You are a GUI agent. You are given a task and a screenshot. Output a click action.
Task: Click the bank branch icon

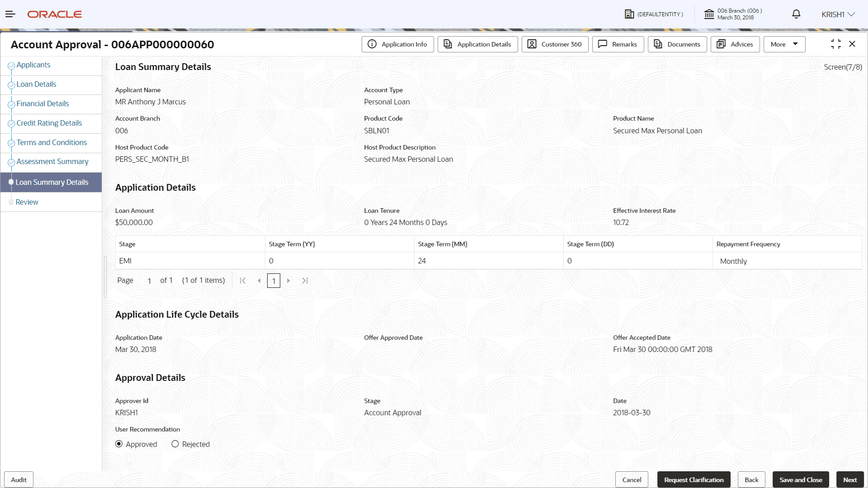(x=709, y=14)
